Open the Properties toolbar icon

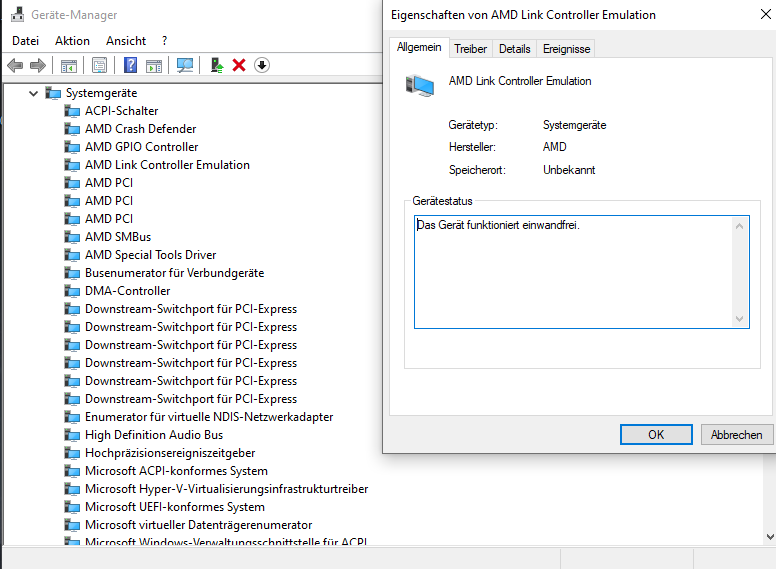[x=99, y=65]
